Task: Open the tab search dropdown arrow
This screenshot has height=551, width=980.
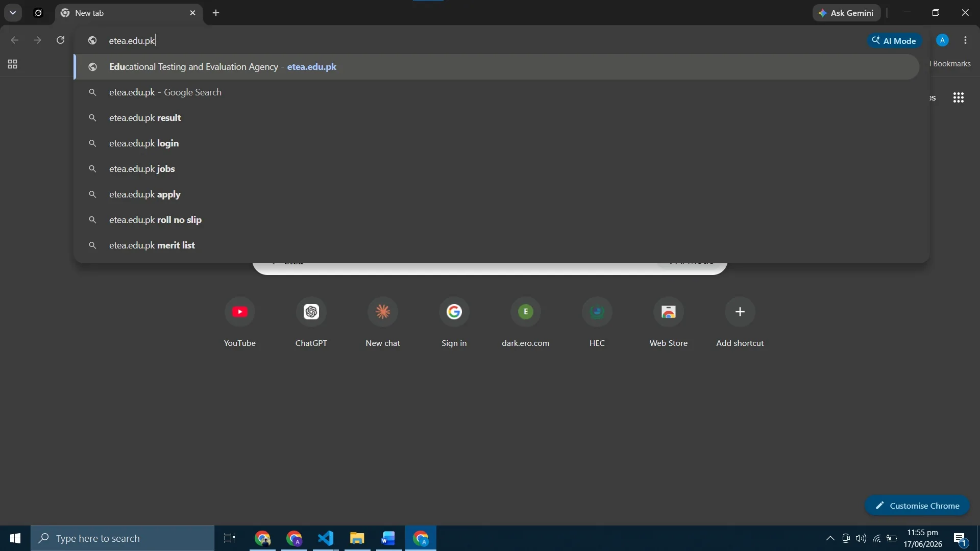Action: [x=13, y=13]
